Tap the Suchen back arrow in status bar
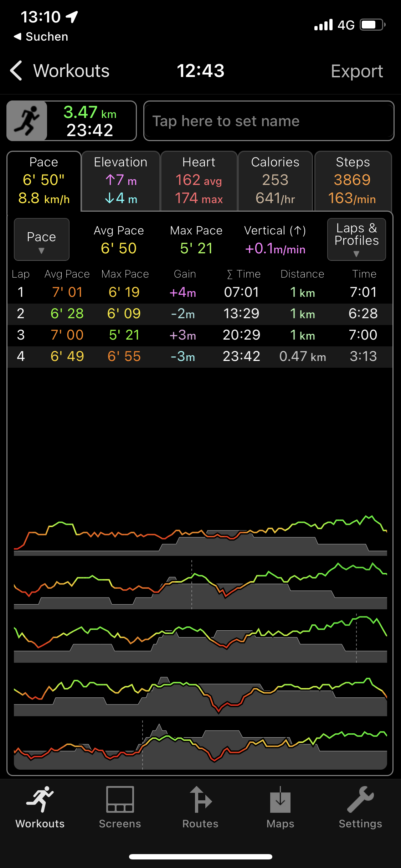This screenshot has width=401, height=868. 17,36
